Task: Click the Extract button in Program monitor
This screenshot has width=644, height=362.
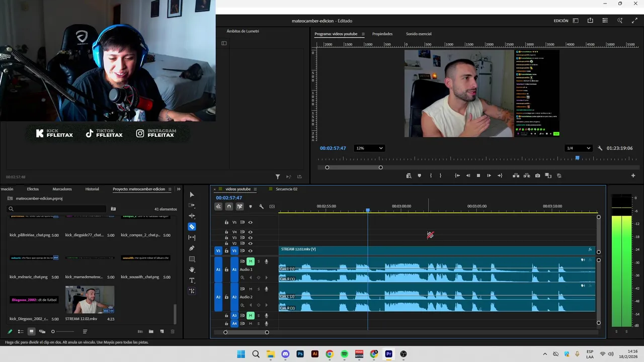Action: pyautogui.click(x=527, y=175)
